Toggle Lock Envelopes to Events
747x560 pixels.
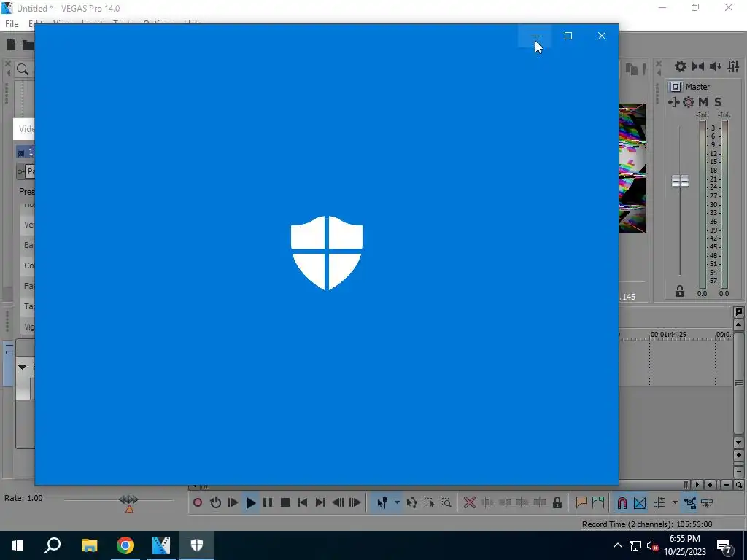pyautogui.click(x=690, y=502)
